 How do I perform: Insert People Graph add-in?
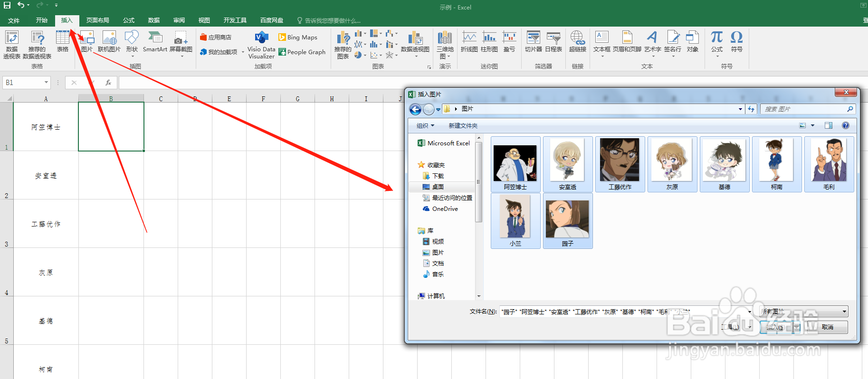pyautogui.click(x=302, y=52)
